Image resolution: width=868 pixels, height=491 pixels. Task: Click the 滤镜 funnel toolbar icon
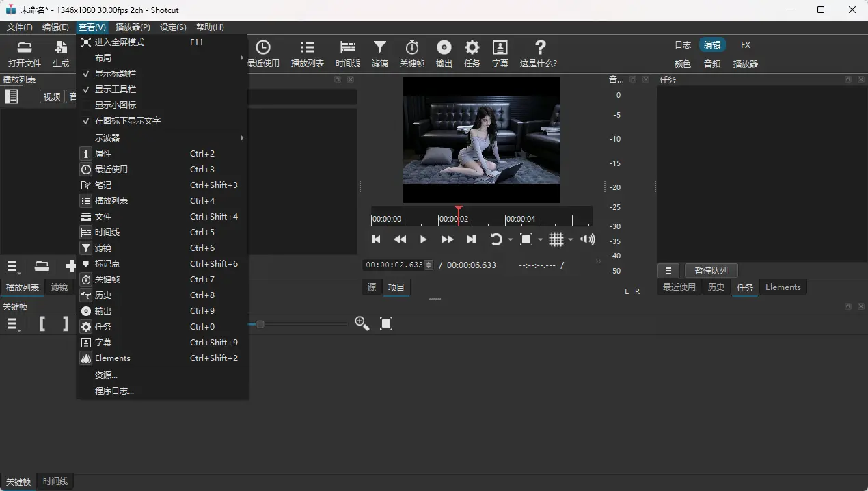(380, 53)
